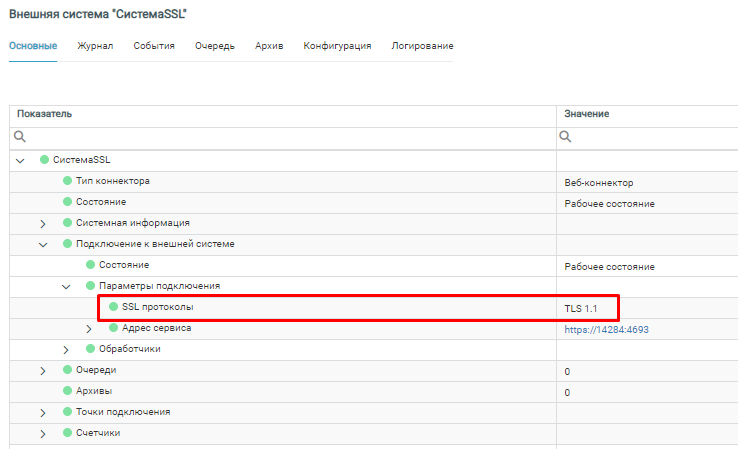Screen dimensions: 738x449
Task: Collapse the Параметры подключения node
Action: pyautogui.click(x=66, y=286)
